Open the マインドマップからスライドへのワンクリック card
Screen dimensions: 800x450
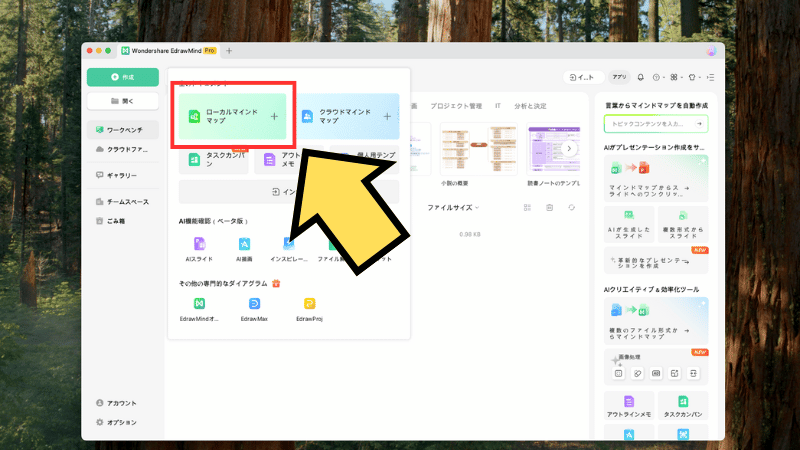point(656,178)
